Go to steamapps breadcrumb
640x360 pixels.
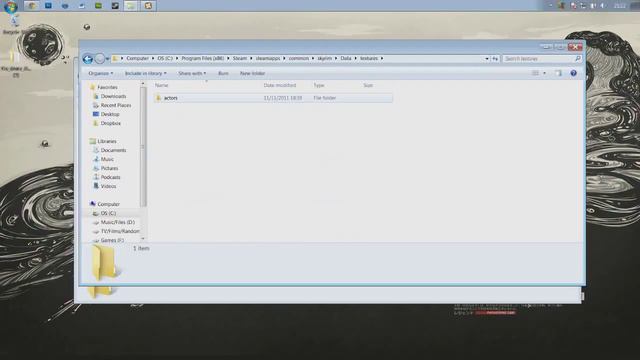(268, 59)
